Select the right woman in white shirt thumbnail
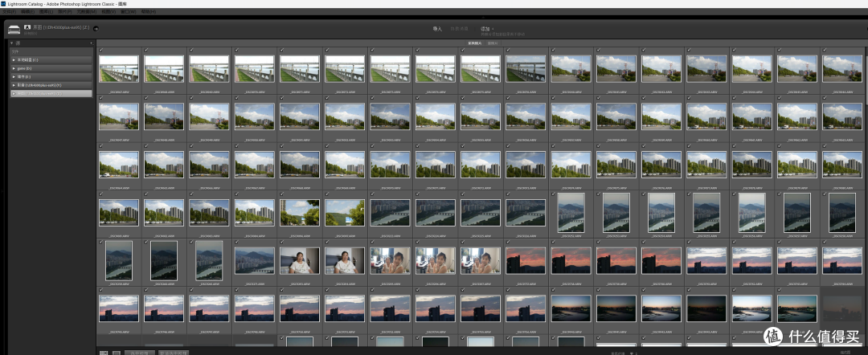 [x=345, y=260]
